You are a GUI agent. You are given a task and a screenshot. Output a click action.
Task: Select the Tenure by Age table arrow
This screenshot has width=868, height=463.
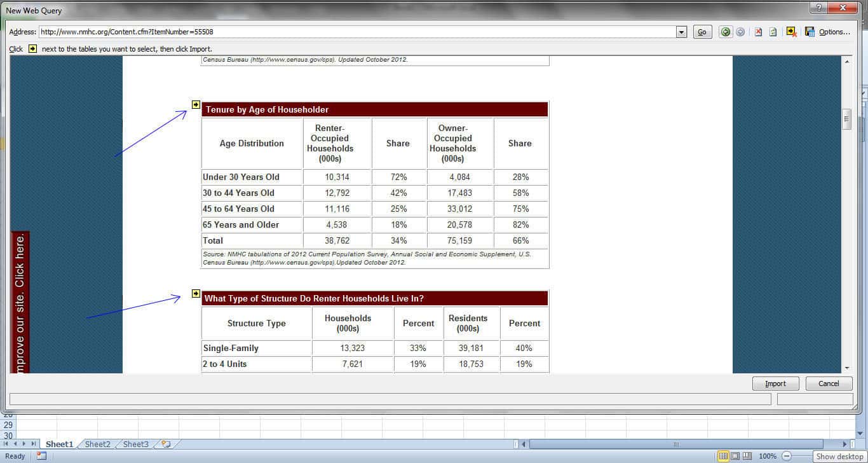tap(196, 104)
